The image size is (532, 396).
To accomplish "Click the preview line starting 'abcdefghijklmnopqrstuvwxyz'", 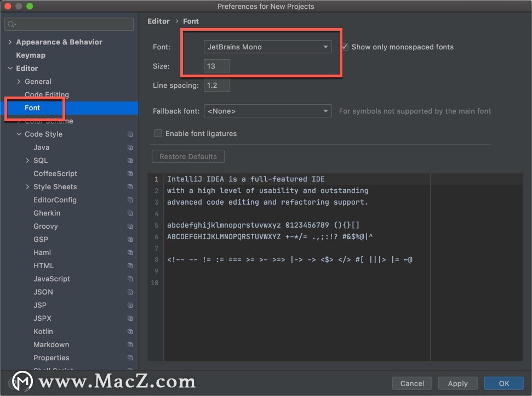I will [263, 225].
